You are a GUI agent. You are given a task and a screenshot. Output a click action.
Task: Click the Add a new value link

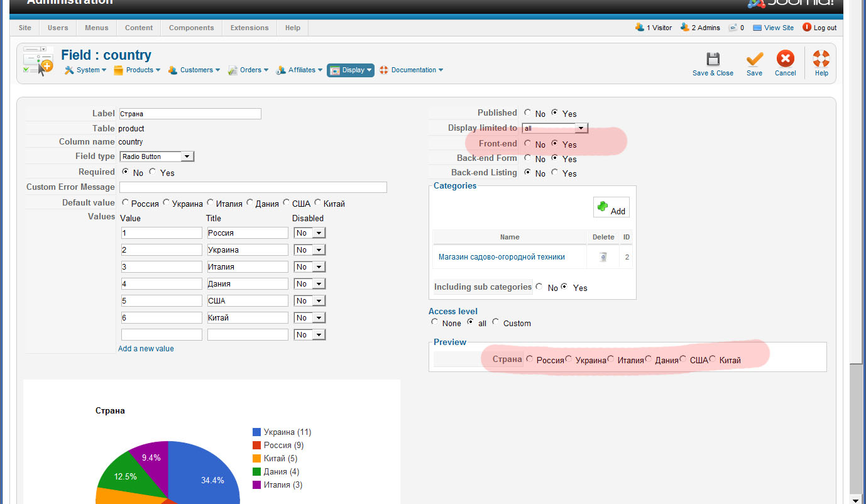tap(146, 349)
